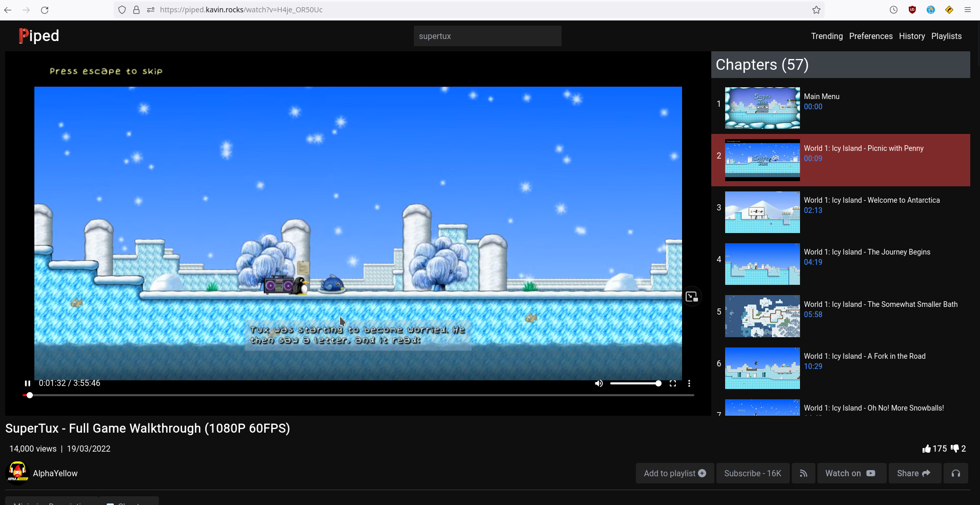Image resolution: width=980 pixels, height=505 pixels.
Task: Focus the search field containing supertux
Action: [487, 36]
